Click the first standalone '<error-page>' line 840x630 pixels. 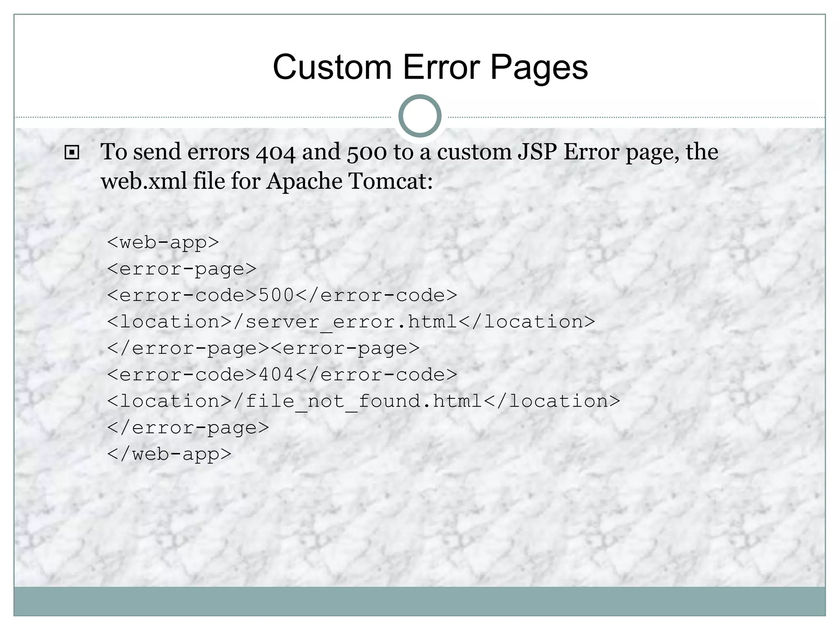[x=182, y=269]
